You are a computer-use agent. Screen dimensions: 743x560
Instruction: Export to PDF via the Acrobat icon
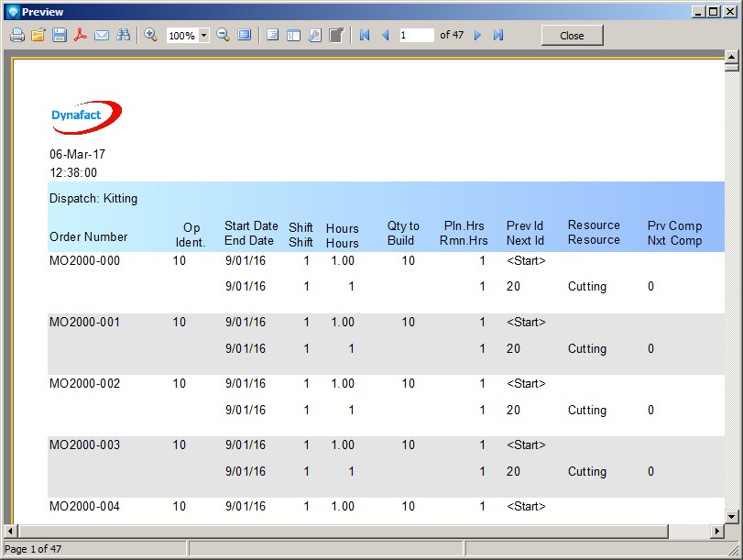[81, 35]
